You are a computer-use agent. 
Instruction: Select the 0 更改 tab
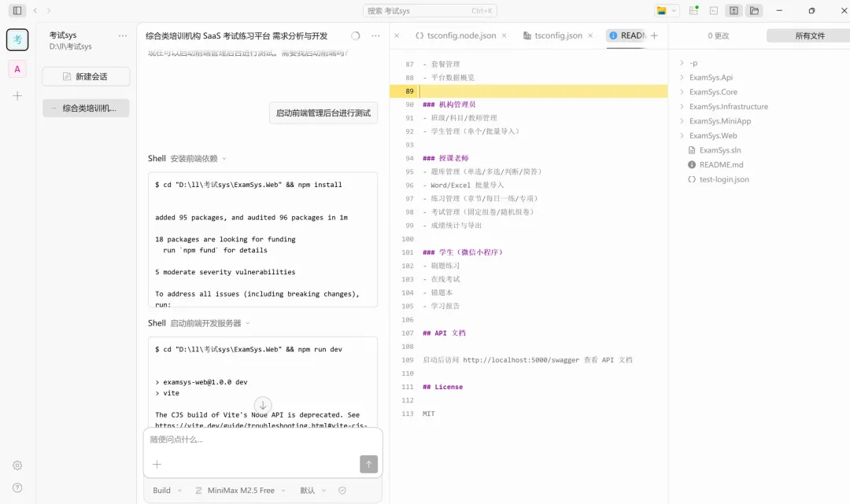coord(719,35)
